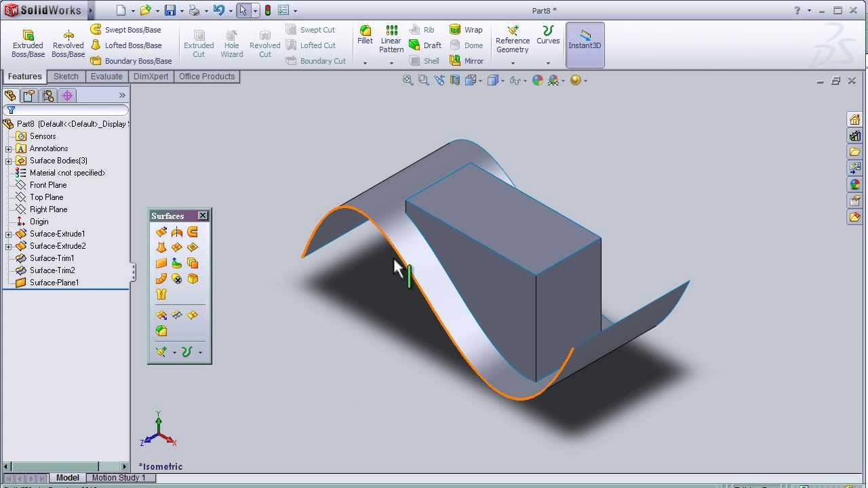Select Surface-Trim2 in the feature tree
This screenshot has height=488, width=868.
[x=45, y=270]
